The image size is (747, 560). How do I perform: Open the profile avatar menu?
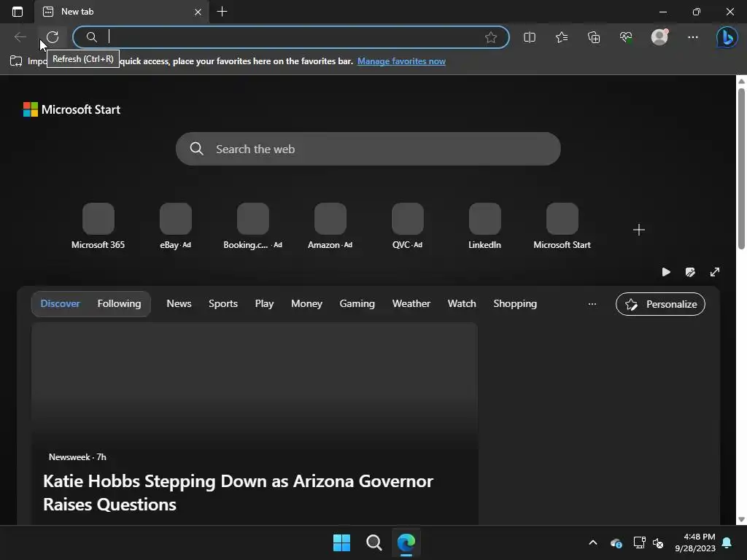659,37
